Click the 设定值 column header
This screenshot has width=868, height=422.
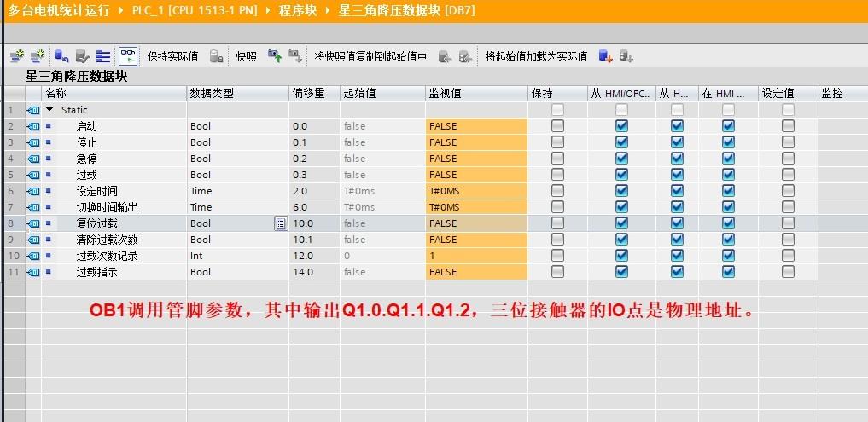pyautogui.click(x=788, y=94)
